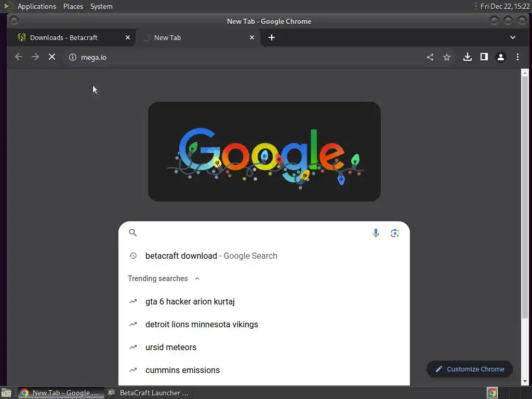Toggle the Chrome side panel
The width and height of the screenshot is (532, 399).
pyautogui.click(x=484, y=57)
